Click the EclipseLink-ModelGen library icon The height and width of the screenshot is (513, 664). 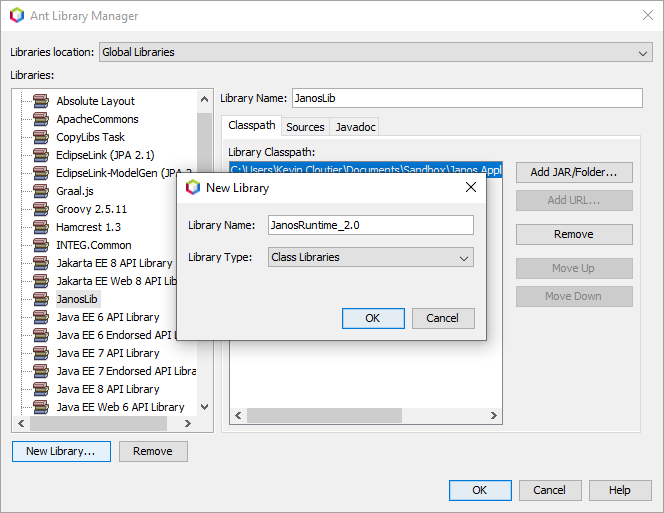click(x=41, y=173)
